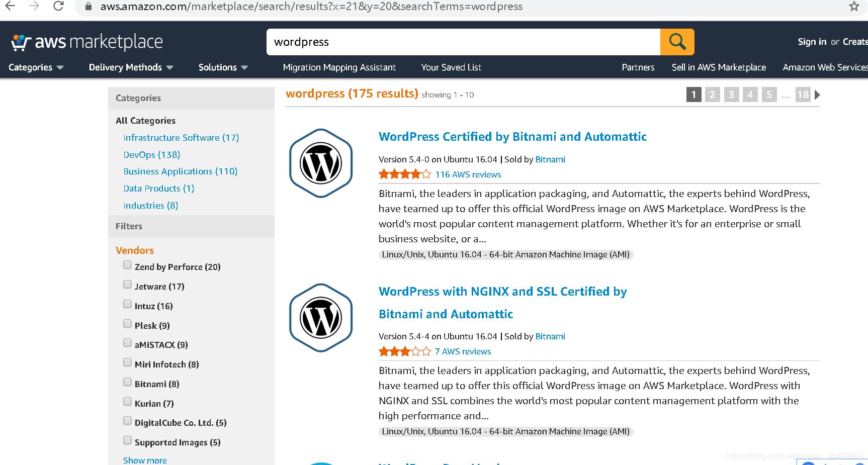Check the Kurian vendor filter
Image resolution: width=868 pixels, height=465 pixels.
click(127, 402)
